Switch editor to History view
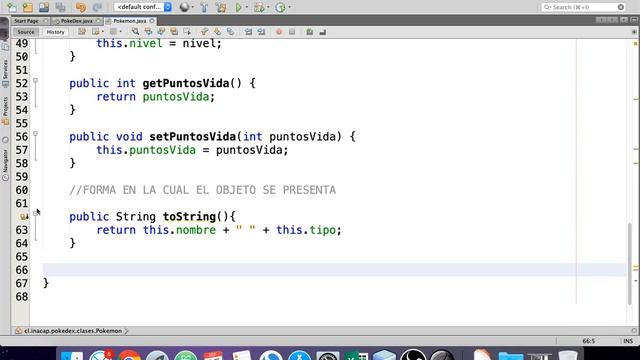 click(x=55, y=32)
